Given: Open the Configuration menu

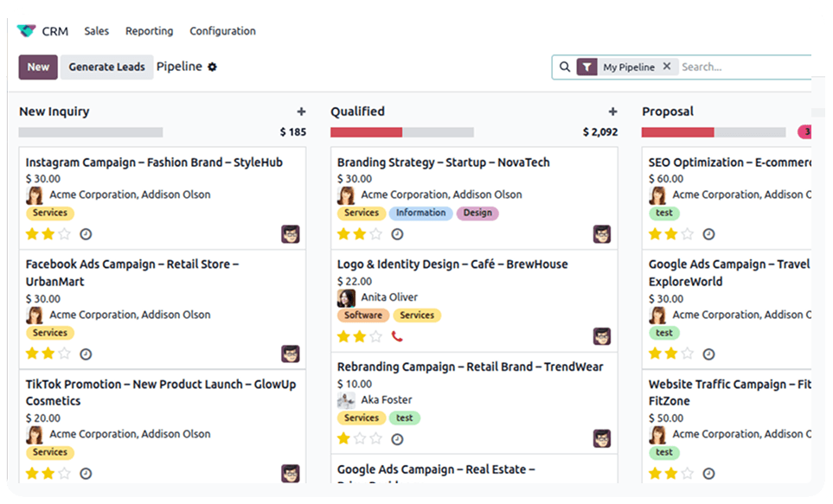Looking at the screenshot, I should (222, 31).
